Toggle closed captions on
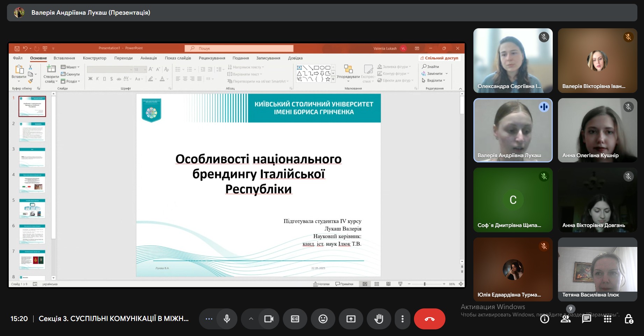This screenshot has width=644, height=336. pyautogui.click(x=295, y=319)
